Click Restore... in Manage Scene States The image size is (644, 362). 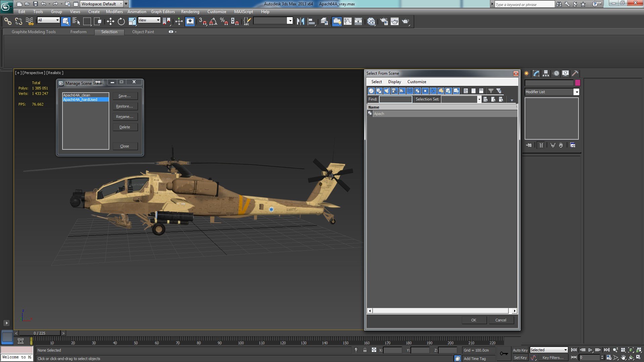pos(125,106)
